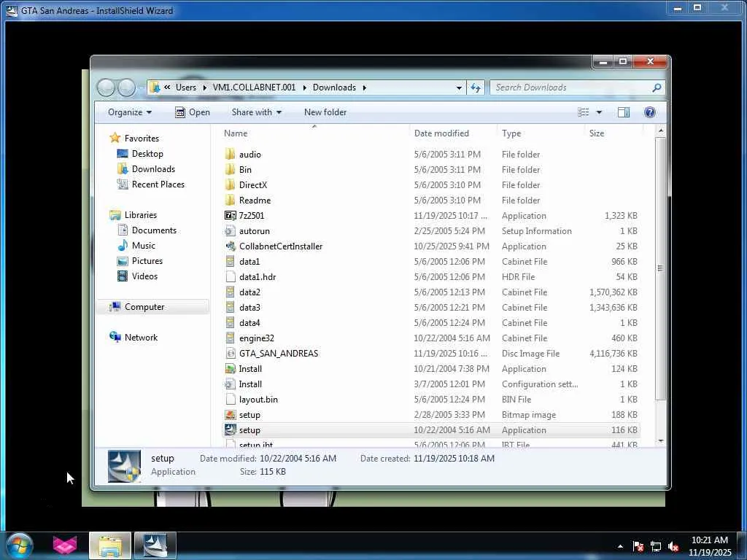The image size is (747, 560).
Task: Click the search magnifier icon
Action: [x=657, y=87]
